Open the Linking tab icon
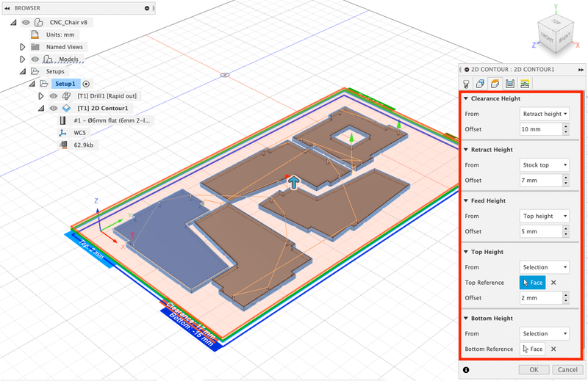This screenshot has width=588, height=381. (x=524, y=82)
